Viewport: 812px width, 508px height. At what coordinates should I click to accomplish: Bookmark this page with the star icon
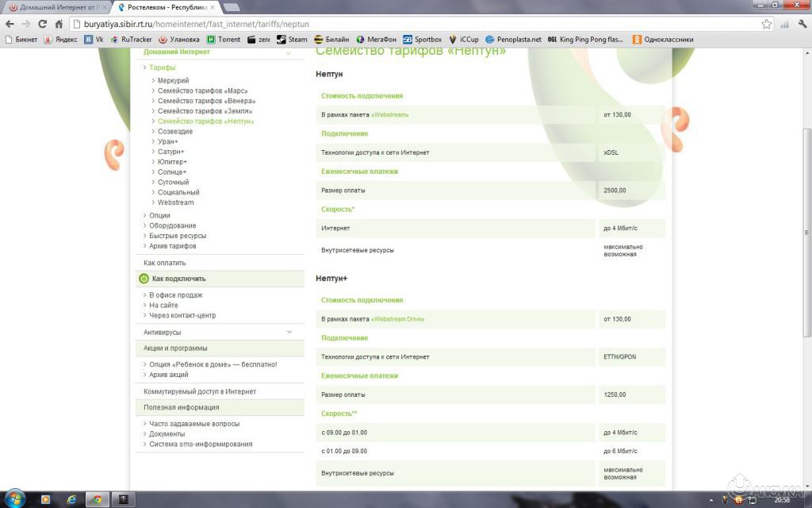(x=767, y=24)
